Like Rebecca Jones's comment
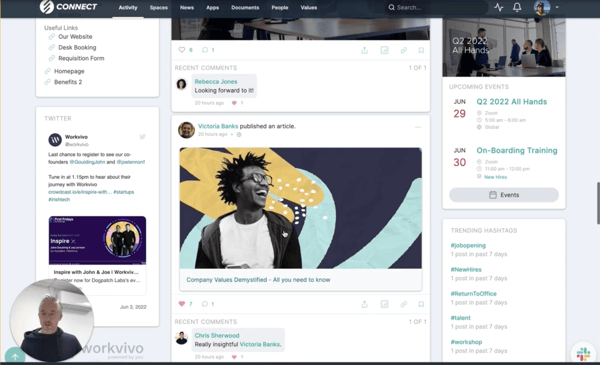Viewport: 600px width, 365px height. 234,103
